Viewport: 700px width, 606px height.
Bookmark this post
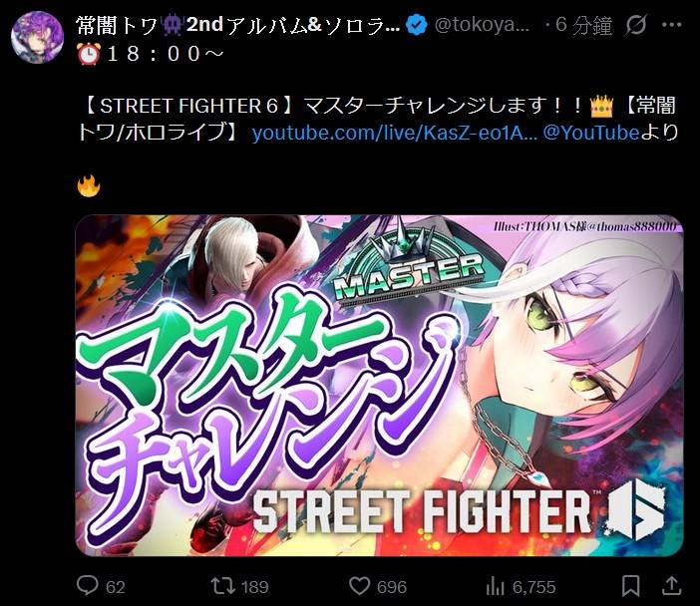pos(631,586)
